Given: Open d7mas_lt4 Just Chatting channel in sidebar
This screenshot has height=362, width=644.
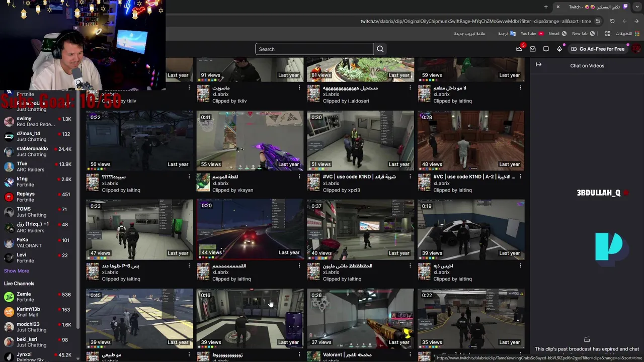Looking at the screenshot, I should click(x=38, y=137).
